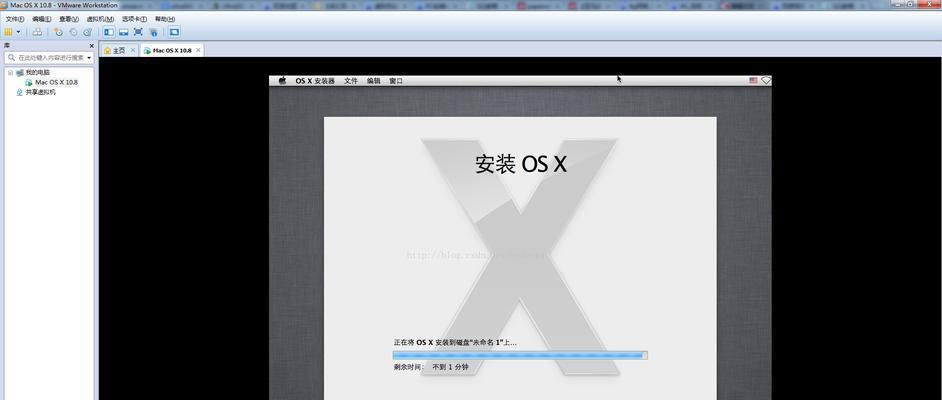
Task: Click the 正在将 OS X 安装到磁盘 status text
Action: pyautogui.click(x=455, y=342)
